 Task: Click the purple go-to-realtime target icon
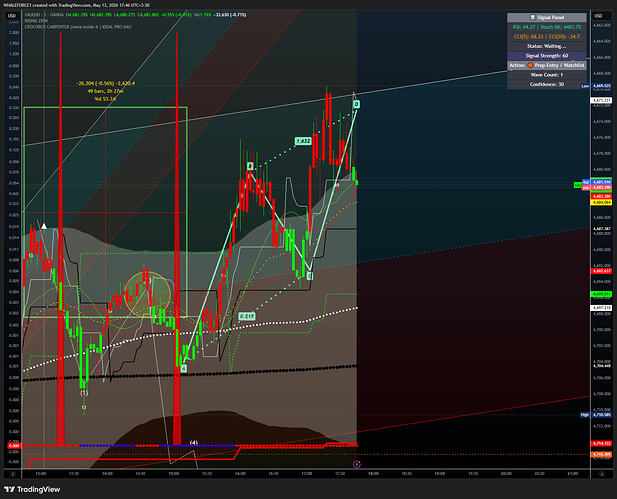(x=357, y=464)
